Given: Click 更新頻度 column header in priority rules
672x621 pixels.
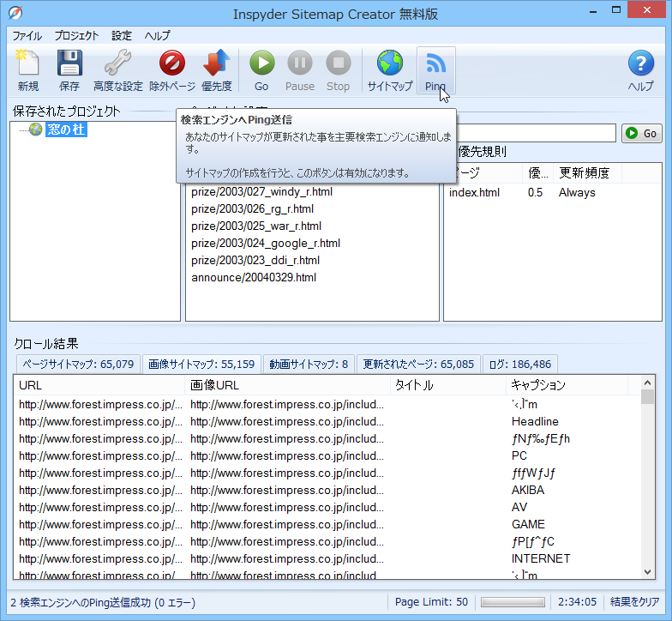Looking at the screenshot, I should [x=587, y=173].
